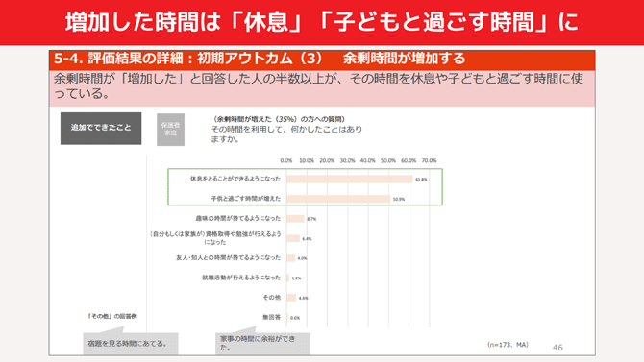
Task: Click the callout "宿題を見る時間にあてる。"
Action: (131, 344)
